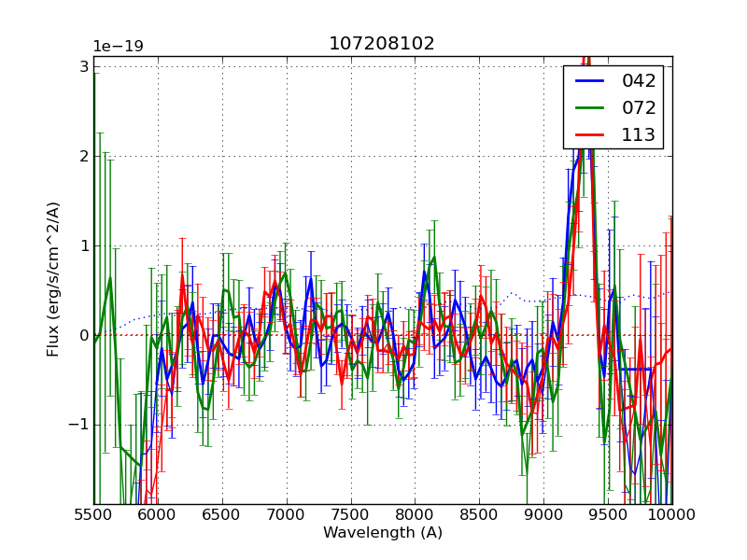Screen dimensions: 747x560
Task: Click the y-axis tick label 3
Action: click(x=84, y=66)
